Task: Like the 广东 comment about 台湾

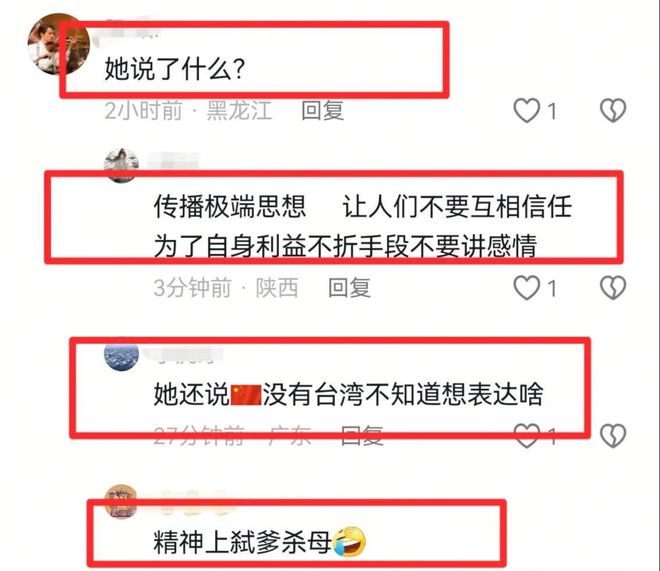Action: click(527, 436)
